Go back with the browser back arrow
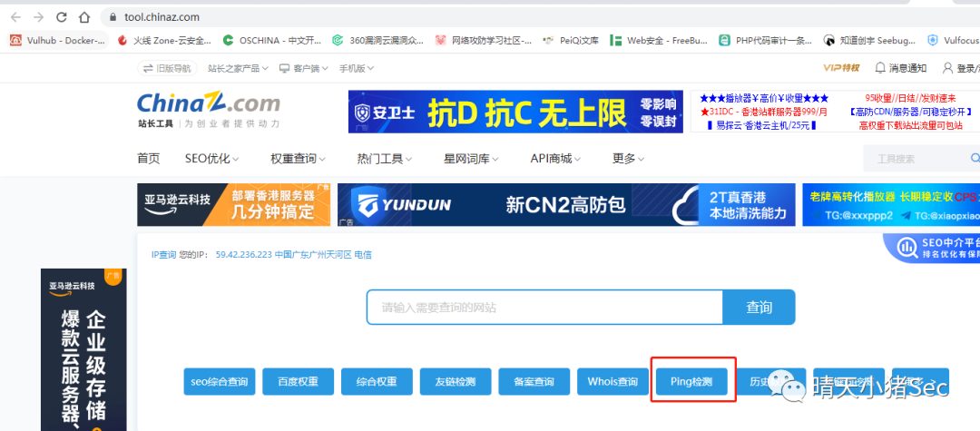 (15, 17)
